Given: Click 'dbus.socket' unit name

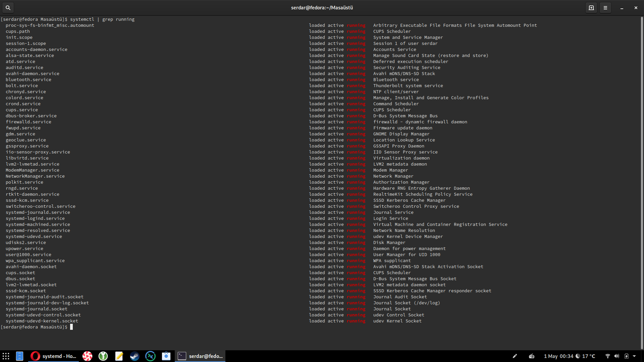Looking at the screenshot, I should [20, 279].
